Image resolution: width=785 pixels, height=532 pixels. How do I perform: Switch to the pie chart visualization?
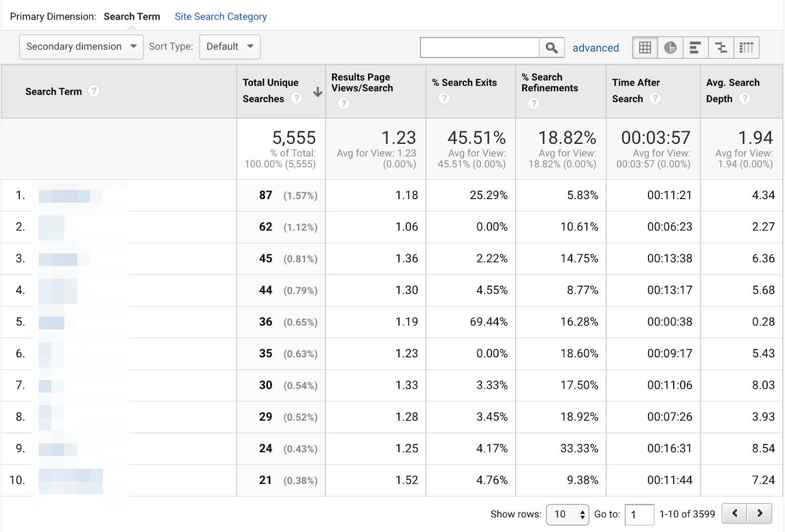tap(670, 47)
